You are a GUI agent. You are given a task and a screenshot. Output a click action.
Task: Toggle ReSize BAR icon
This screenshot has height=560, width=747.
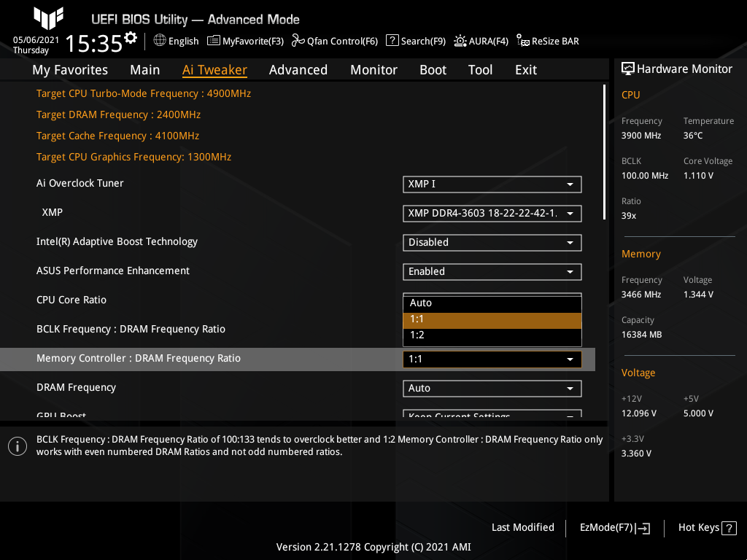pyautogui.click(x=522, y=41)
